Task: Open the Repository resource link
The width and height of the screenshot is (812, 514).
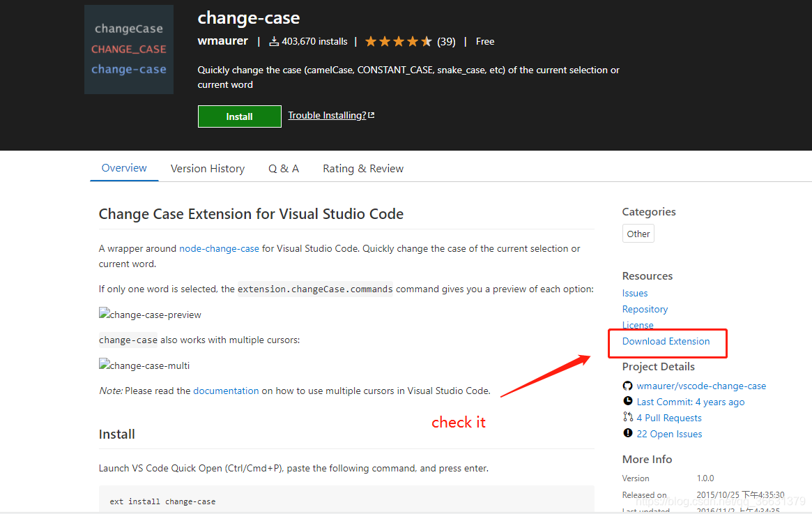Action: point(645,310)
